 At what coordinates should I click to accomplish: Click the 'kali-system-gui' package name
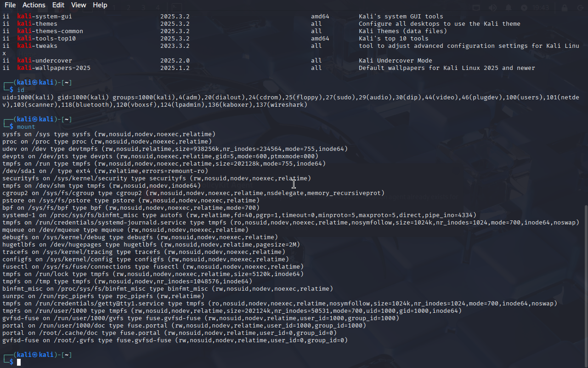(x=45, y=16)
